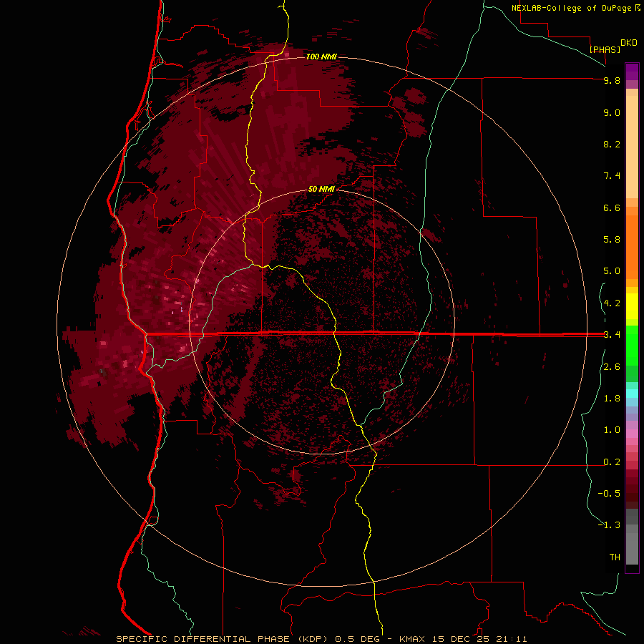
Task: Select the 4.2 scale value
Action: click(x=612, y=303)
